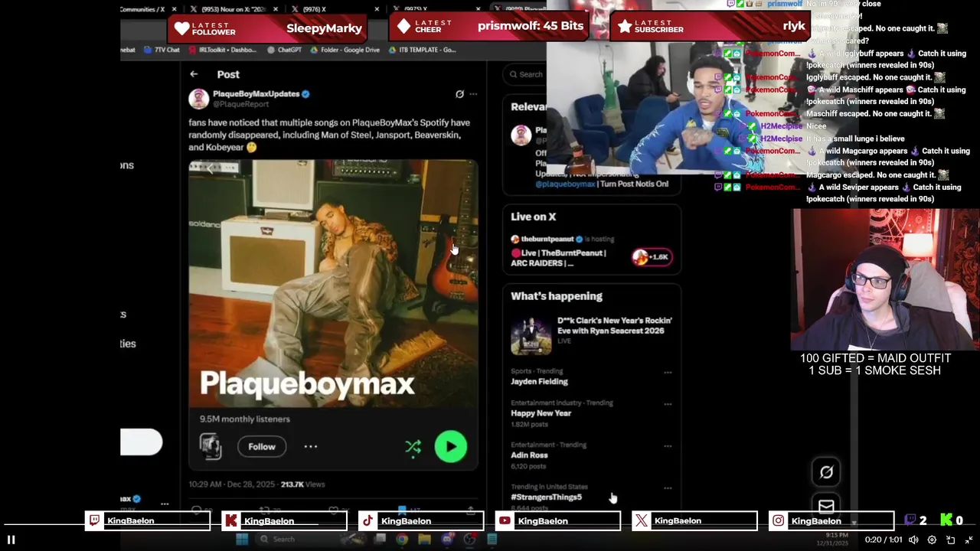Open Live | TheBurntPeanut ARC RAIDERS stream
This screenshot has width=980, height=551.
(x=558, y=258)
